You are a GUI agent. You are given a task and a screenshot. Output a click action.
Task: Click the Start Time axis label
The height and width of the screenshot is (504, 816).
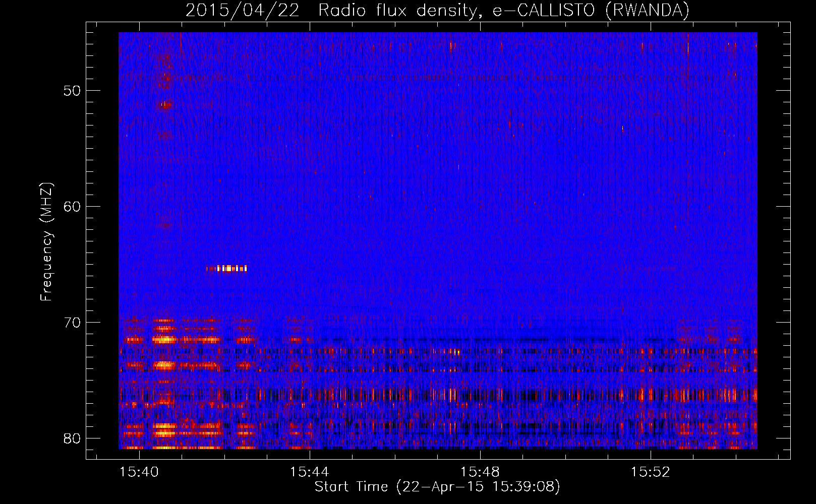click(437, 487)
